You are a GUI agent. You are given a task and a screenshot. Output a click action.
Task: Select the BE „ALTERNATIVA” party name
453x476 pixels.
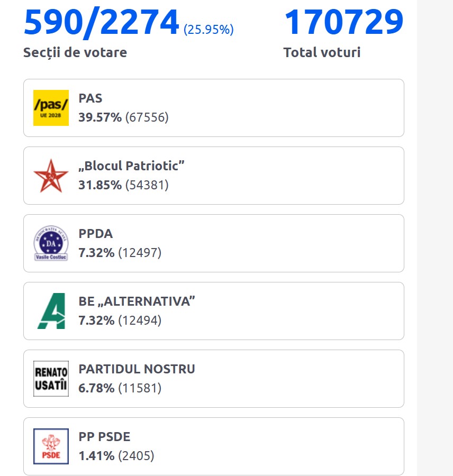pyautogui.click(x=137, y=301)
